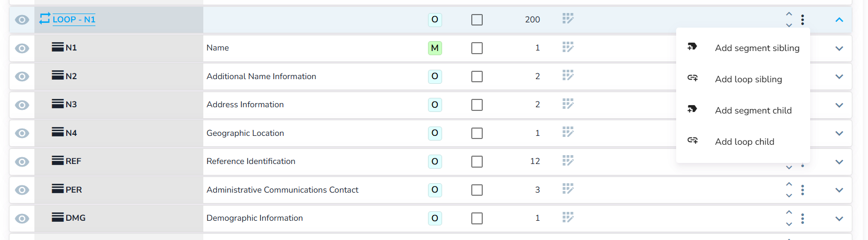Expand the Administrative Communications Contact row
Image resolution: width=868 pixels, height=240 pixels.
(839, 190)
